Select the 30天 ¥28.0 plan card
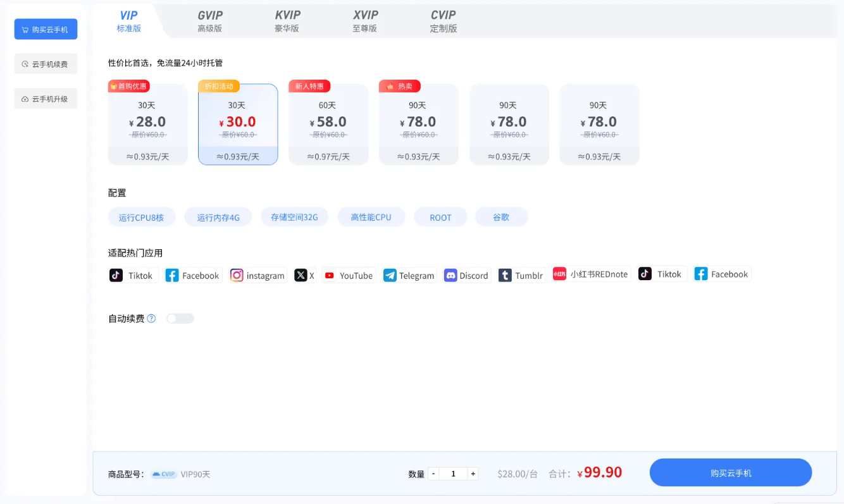The image size is (844, 504). (x=148, y=125)
